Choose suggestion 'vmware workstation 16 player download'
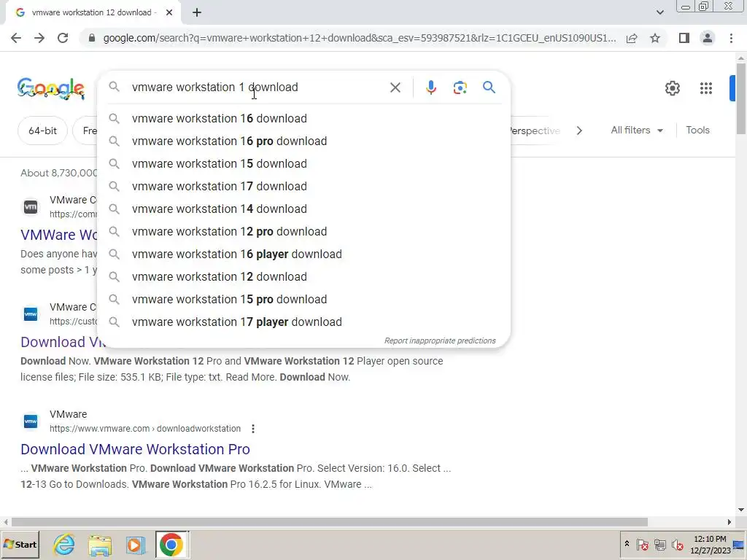This screenshot has height=560, width=747. tap(303, 254)
